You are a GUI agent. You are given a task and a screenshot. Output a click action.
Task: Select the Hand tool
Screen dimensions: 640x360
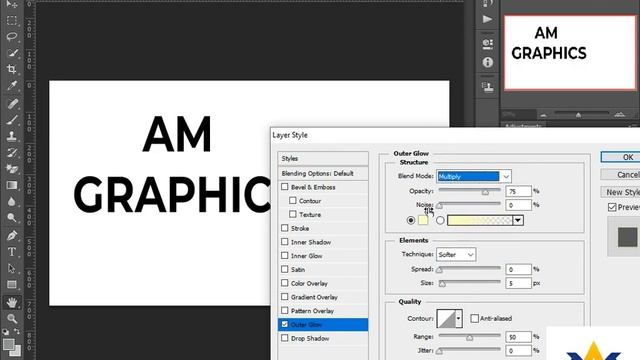tap(11, 302)
